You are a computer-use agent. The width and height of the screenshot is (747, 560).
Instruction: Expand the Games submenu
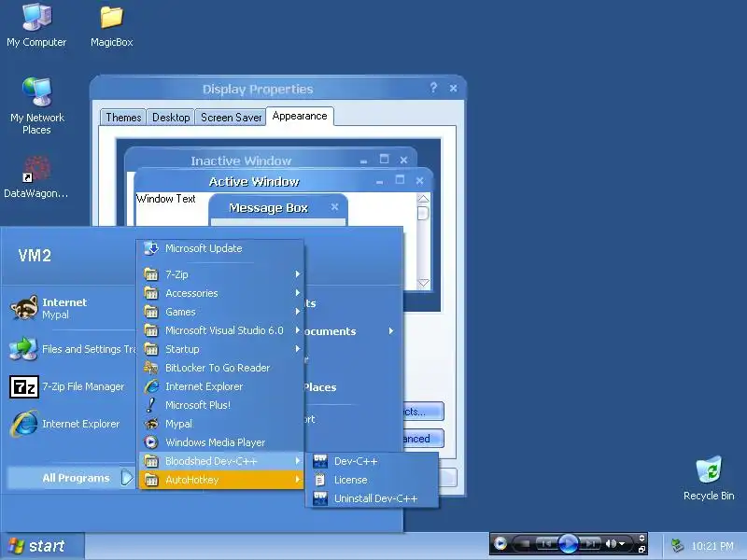point(221,312)
